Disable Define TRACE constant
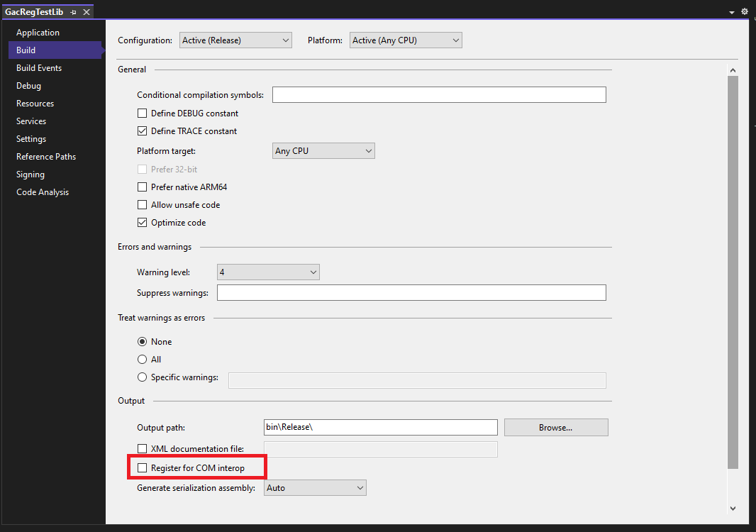 (x=142, y=131)
